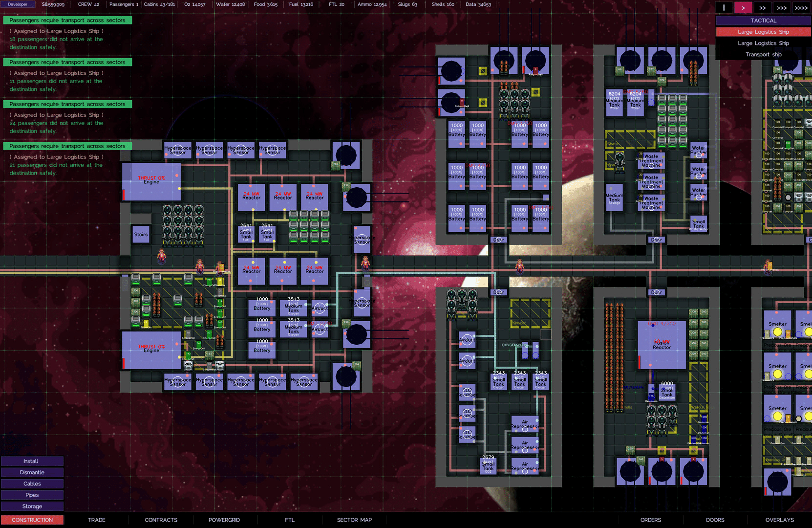
Task: Select the Medium Tank Sewage
Action: tap(614, 197)
